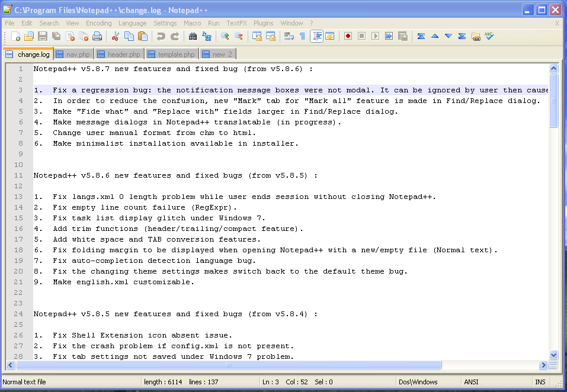Screen dimensions: 567x392
Task: Open the Macro menu
Action: click(192, 23)
